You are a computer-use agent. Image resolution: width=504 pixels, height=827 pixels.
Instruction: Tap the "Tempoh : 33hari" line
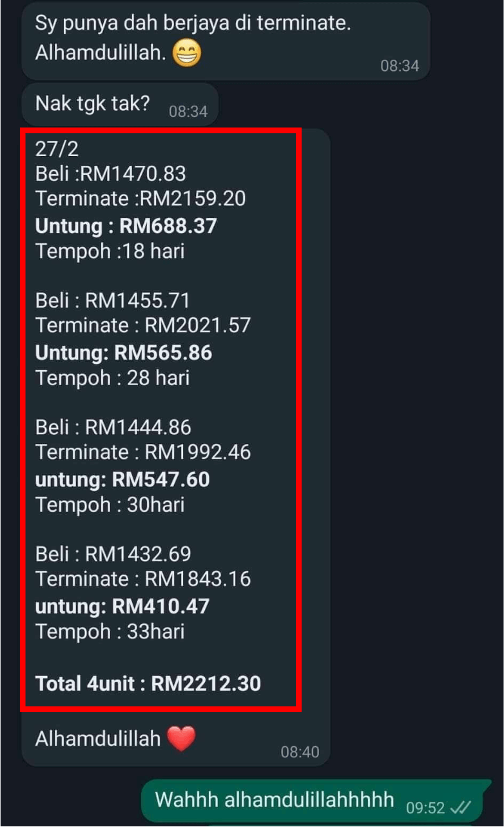click(x=110, y=632)
